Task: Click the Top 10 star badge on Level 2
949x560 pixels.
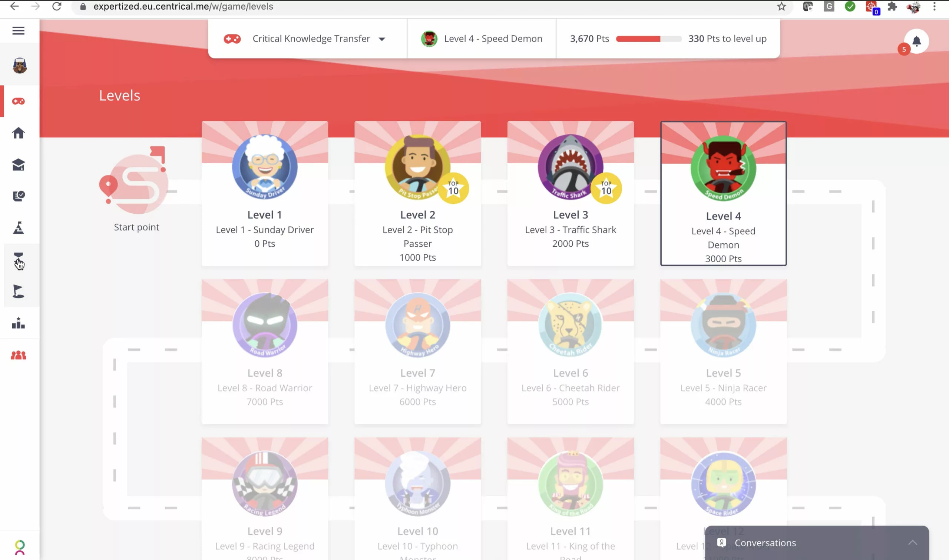Action: (x=453, y=188)
